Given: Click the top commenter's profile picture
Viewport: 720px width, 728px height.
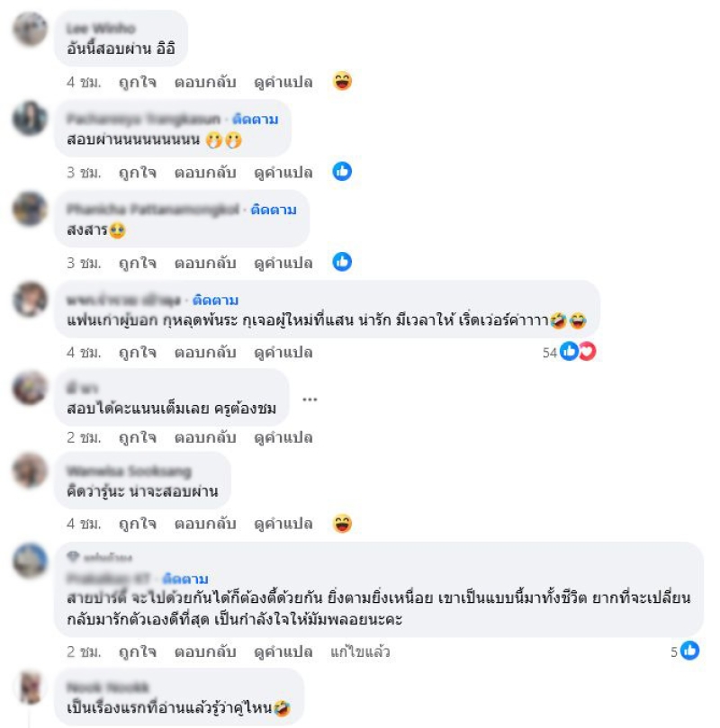Looking at the screenshot, I should (x=31, y=29).
